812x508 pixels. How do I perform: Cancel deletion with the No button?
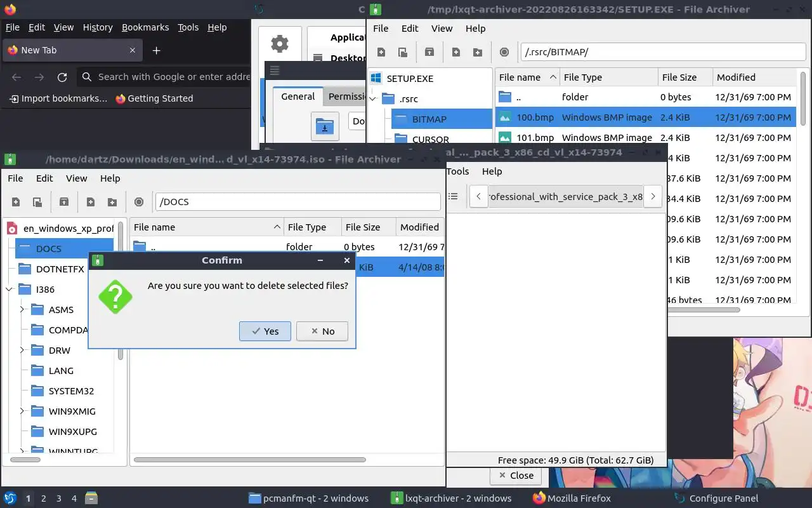322,331
